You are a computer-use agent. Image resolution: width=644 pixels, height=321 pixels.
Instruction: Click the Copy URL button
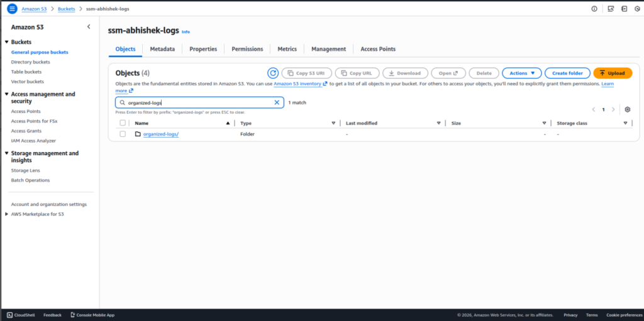(357, 73)
